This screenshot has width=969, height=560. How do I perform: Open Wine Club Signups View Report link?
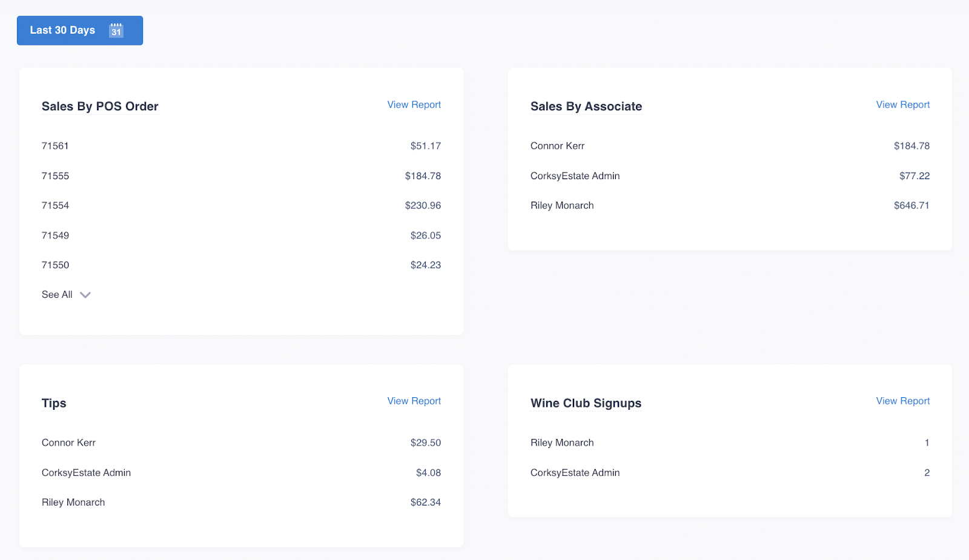click(x=902, y=401)
